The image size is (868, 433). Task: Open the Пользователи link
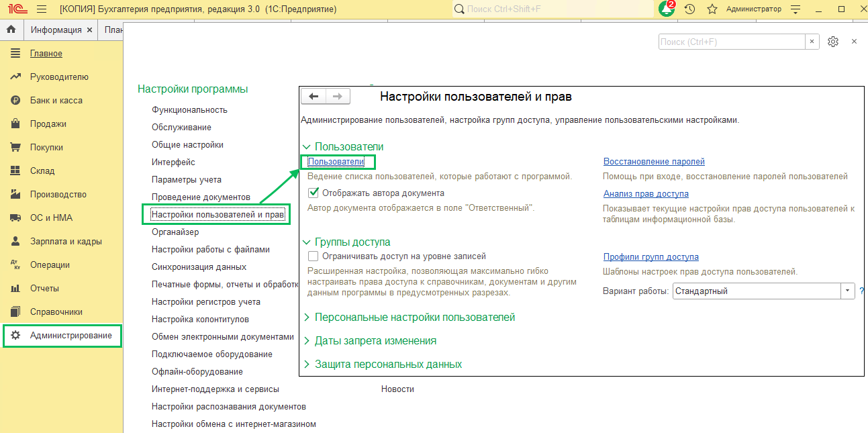pyautogui.click(x=336, y=162)
